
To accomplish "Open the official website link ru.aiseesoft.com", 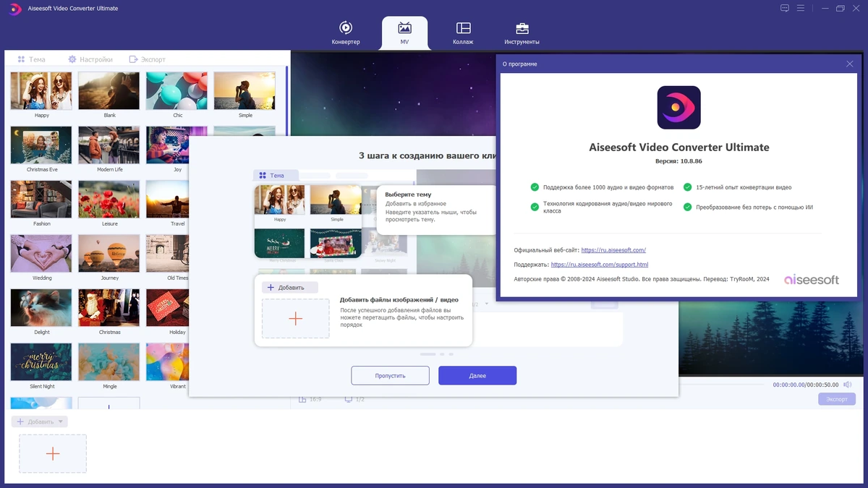I will tap(613, 250).
